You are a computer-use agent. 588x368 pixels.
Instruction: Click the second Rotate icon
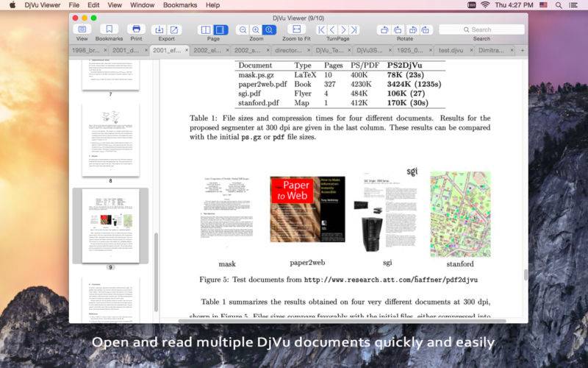(398, 29)
